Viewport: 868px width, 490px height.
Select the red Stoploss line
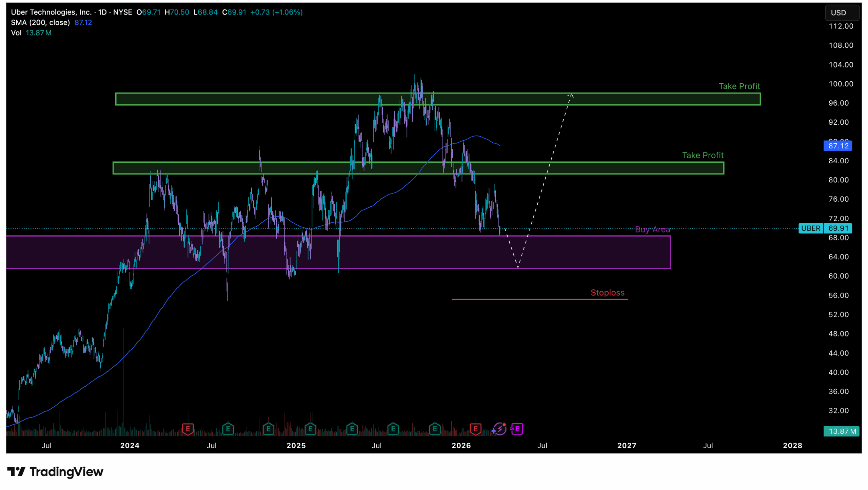540,300
